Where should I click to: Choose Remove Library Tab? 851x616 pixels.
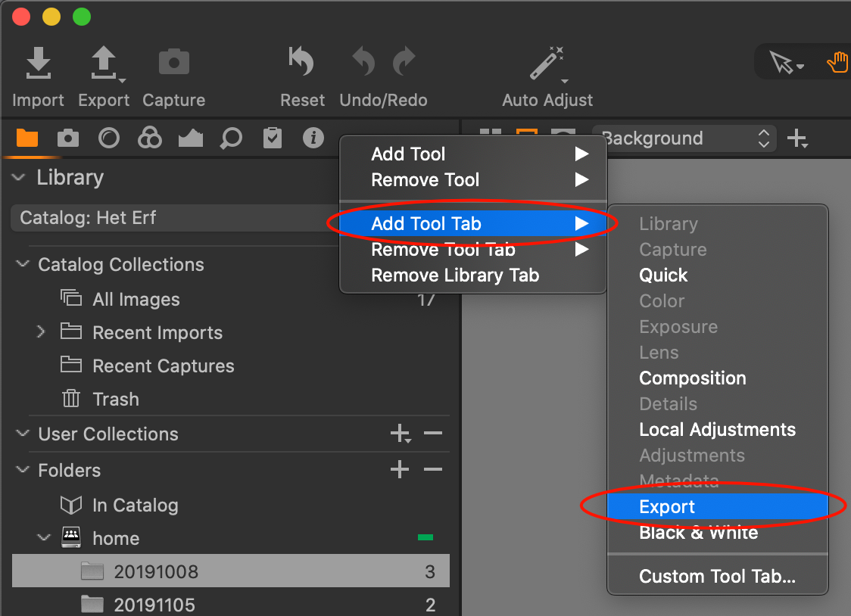(472, 275)
